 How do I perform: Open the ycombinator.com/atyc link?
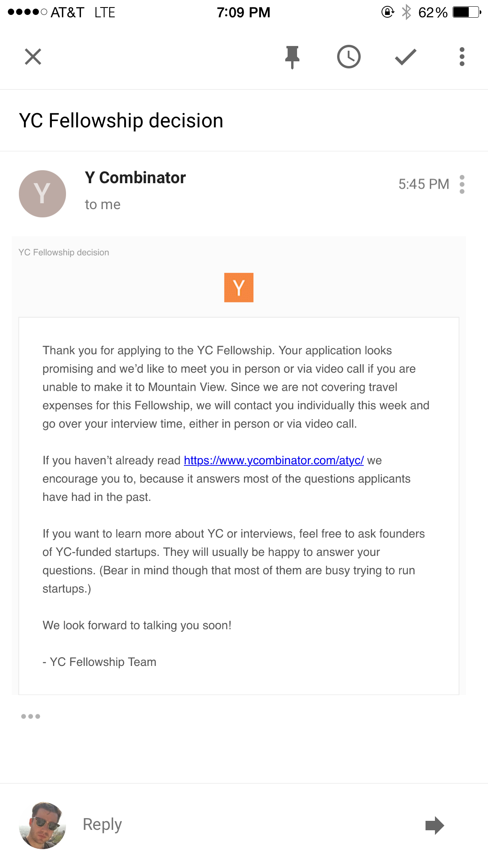[273, 460]
